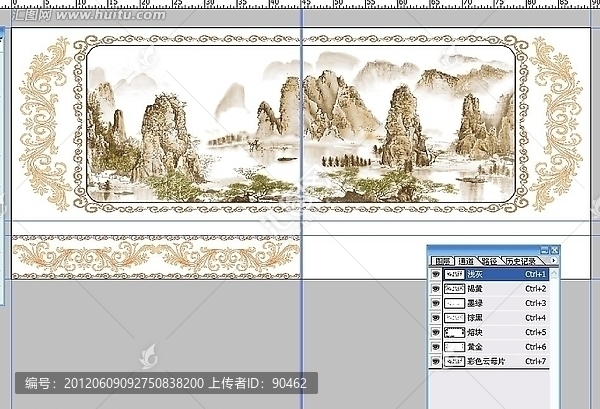Click the Ctrl+1 shortcut label

point(536,274)
